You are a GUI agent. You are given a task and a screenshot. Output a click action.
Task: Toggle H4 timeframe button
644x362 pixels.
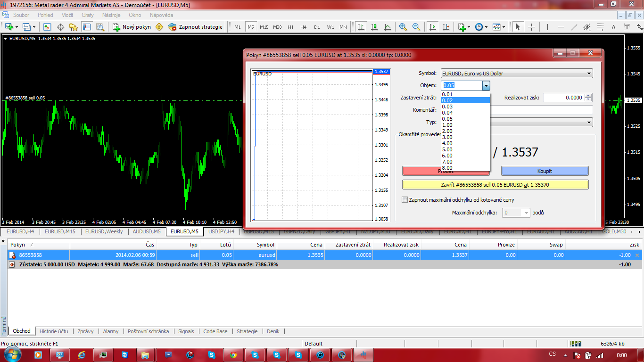(304, 27)
